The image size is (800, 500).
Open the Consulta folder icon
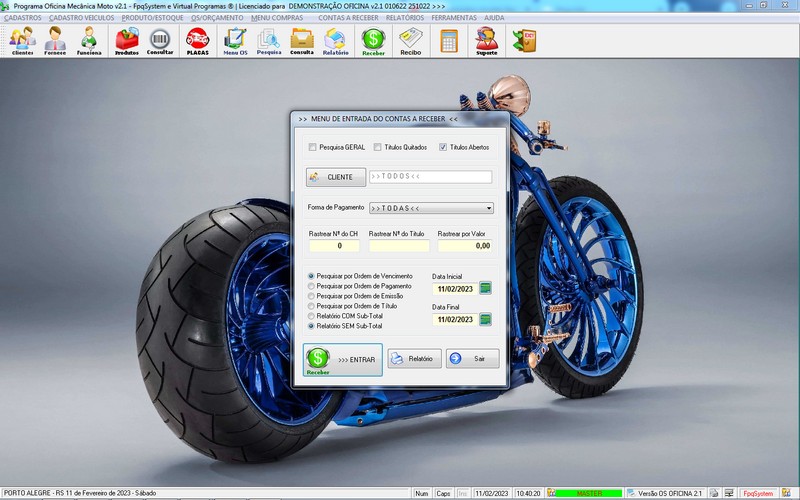point(302,41)
